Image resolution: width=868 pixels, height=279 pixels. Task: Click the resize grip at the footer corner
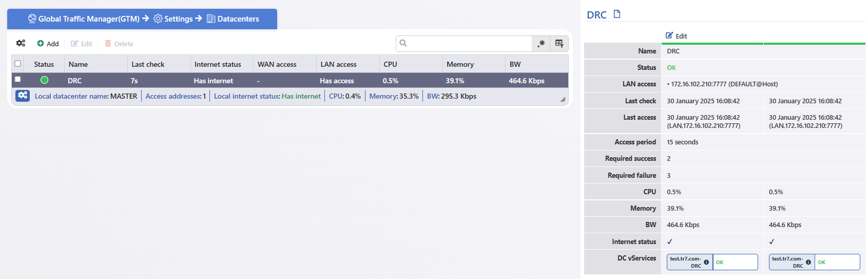point(563,100)
